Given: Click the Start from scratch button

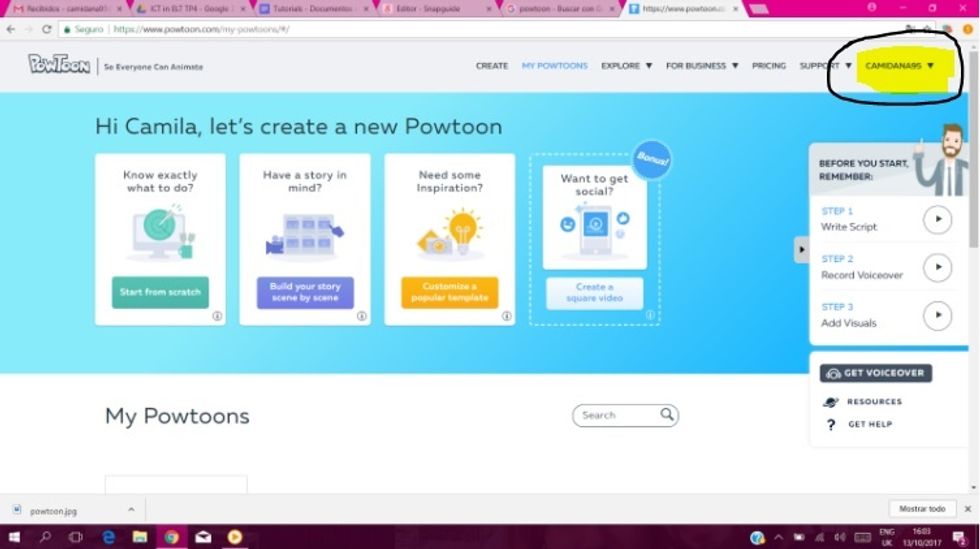Looking at the screenshot, I should pos(160,292).
